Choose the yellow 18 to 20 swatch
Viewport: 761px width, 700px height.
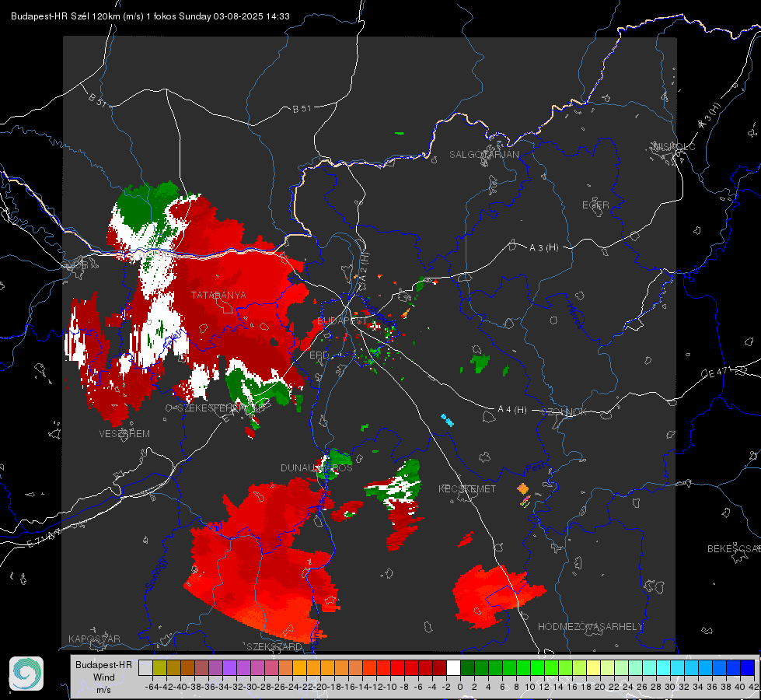click(x=594, y=667)
